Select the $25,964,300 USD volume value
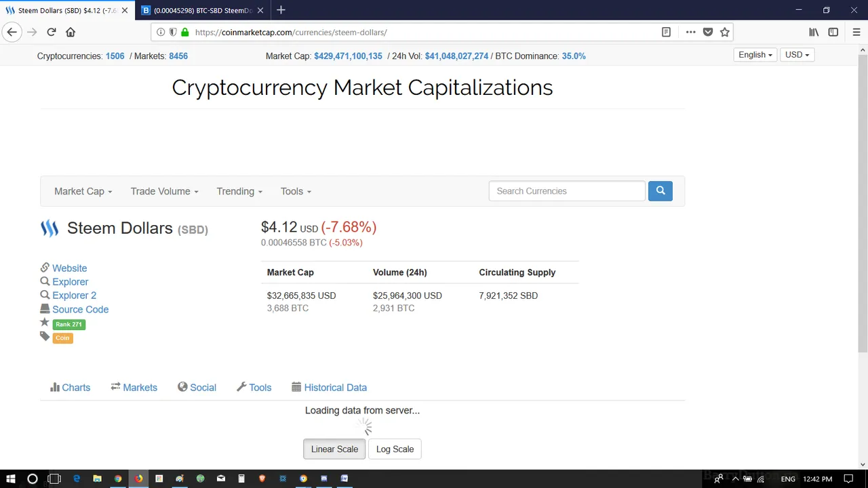868x488 pixels. click(x=407, y=296)
